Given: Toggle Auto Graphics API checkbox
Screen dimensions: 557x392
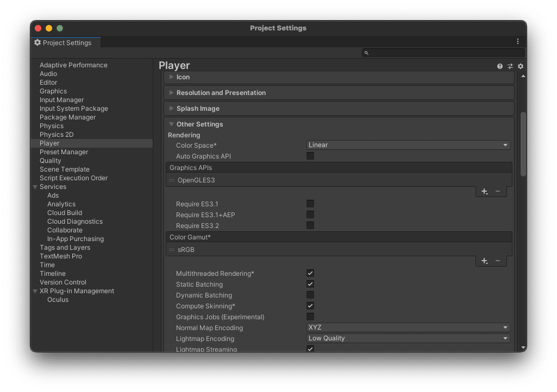Looking at the screenshot, I should coord(310,156).
